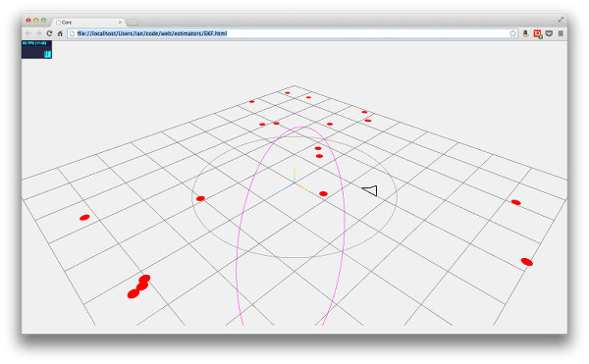This screenshot has width=589, height=364.
Task: Close the Core tab
Action: [120, 23]
